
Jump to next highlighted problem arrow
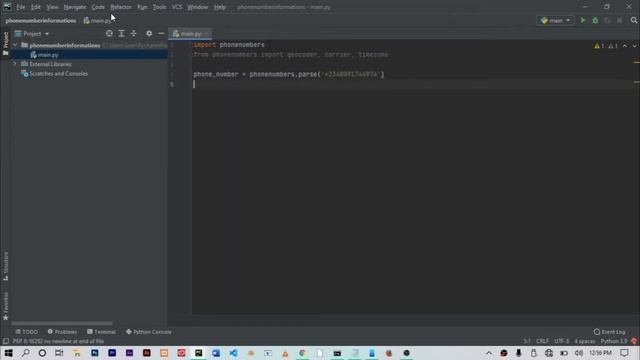[x=634, y=46]
